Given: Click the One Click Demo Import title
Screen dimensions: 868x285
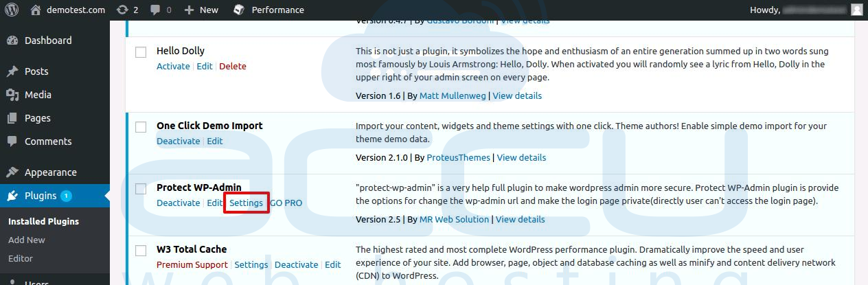Looking at the screenshot, I should [209, 126].
